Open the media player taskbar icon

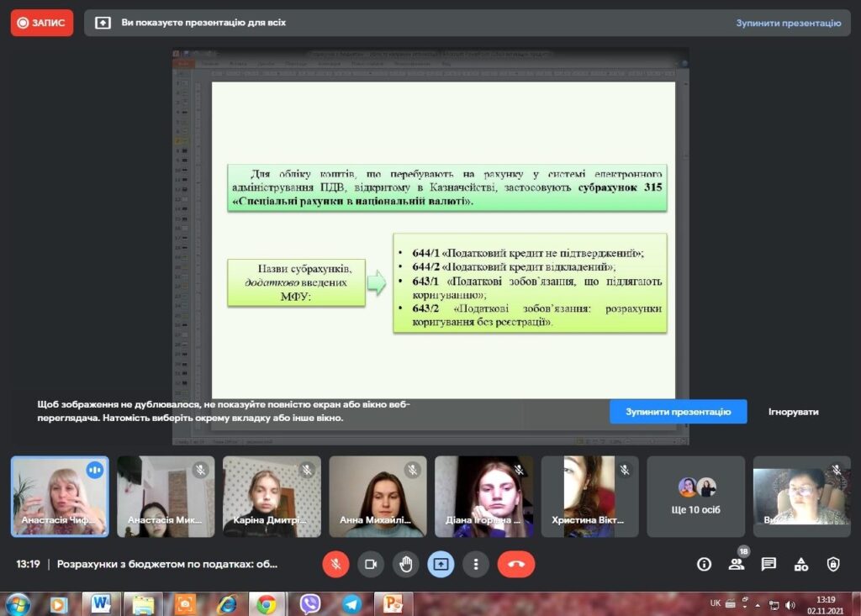coord(58,604)
